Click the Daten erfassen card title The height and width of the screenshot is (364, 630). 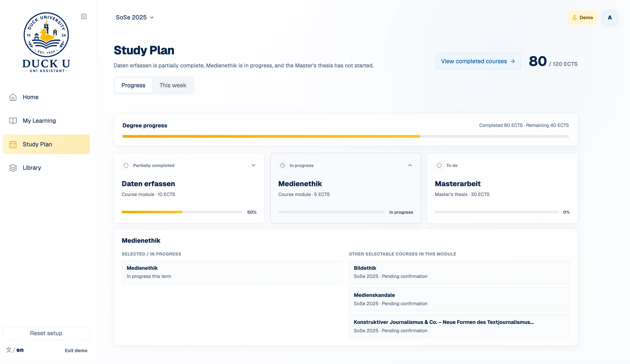148,184
